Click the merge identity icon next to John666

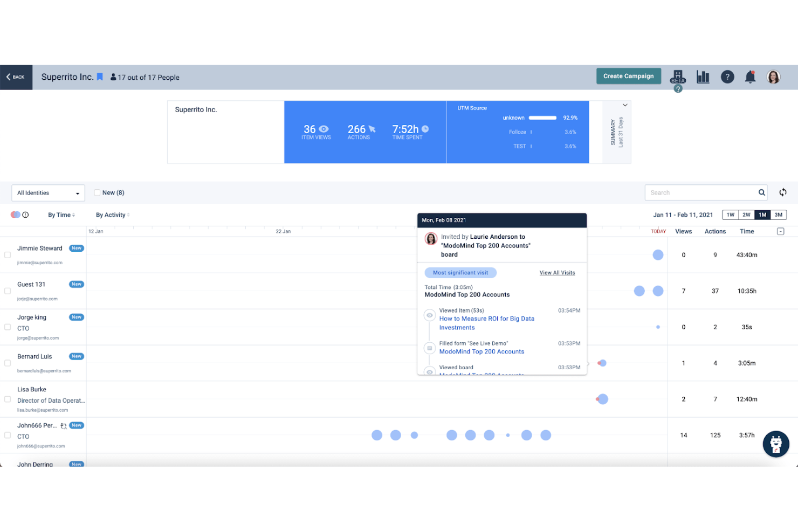click(64, 426)
